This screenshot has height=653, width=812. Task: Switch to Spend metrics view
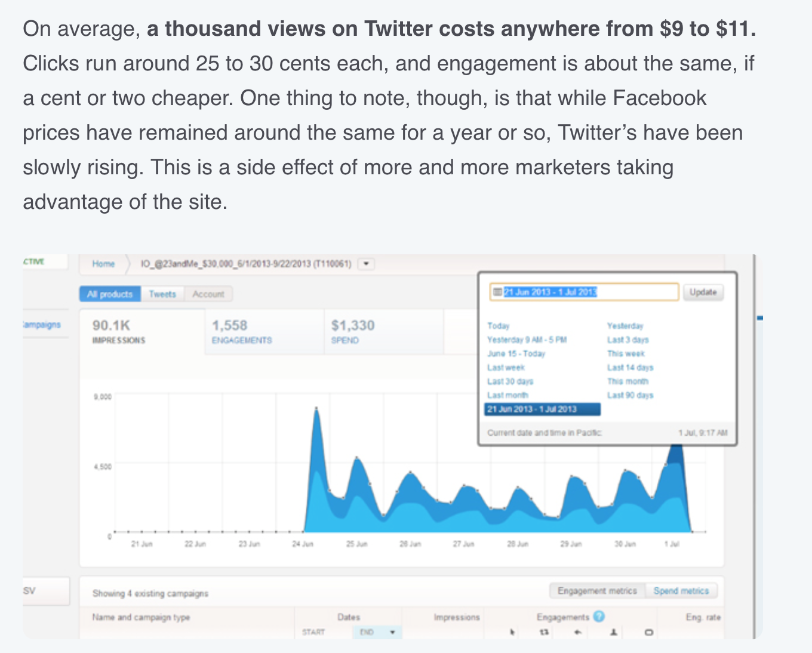click(x=681, y=590)
